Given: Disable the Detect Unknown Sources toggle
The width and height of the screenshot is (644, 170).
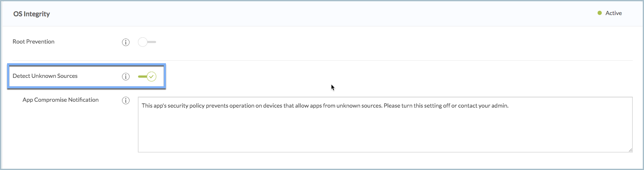Looking at the screenshot, I should [147, 77].
